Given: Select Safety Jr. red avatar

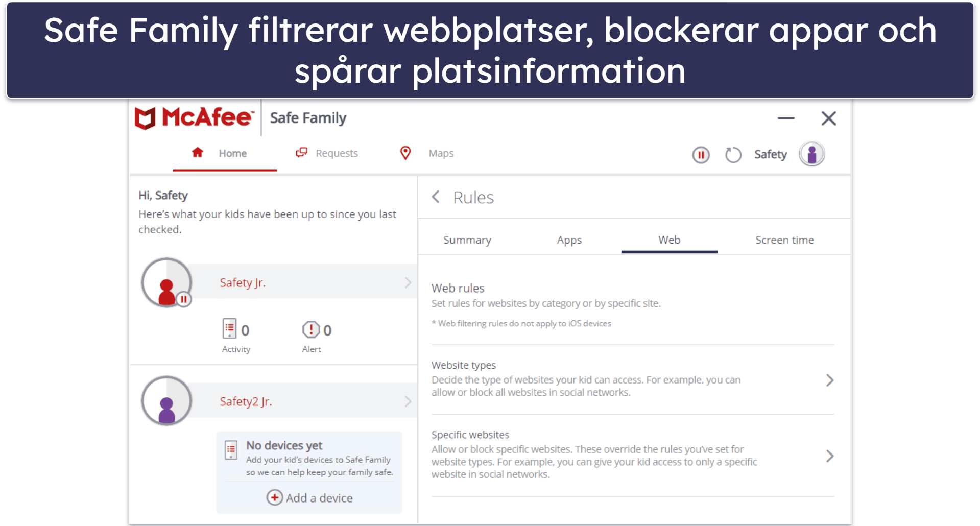Looking at the screenshot, I should coord(166,282).
